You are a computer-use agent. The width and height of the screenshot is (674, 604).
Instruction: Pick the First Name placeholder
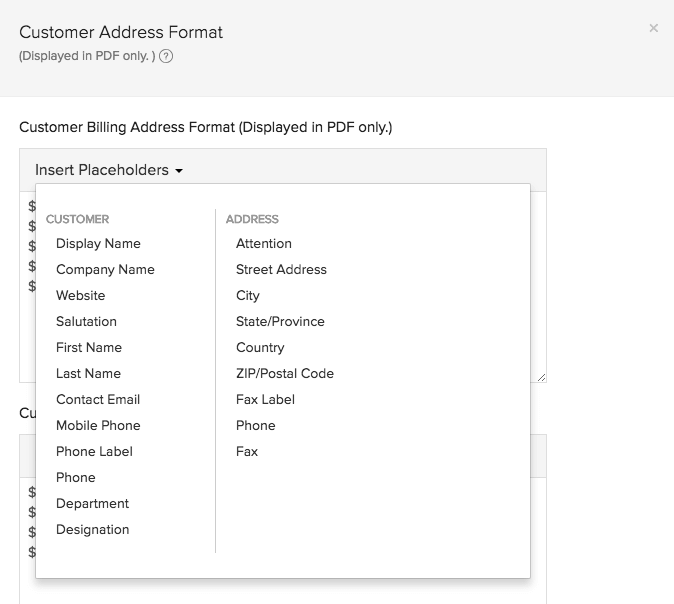[x=89, y=347]
